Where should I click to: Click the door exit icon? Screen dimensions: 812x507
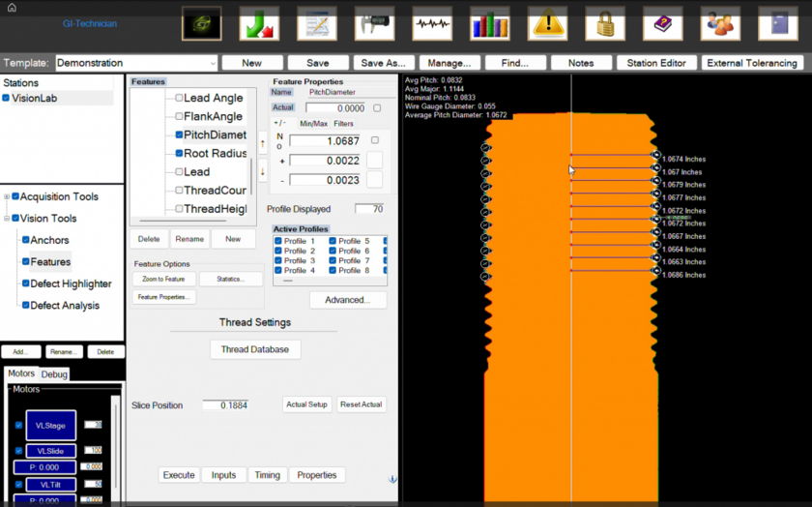coord(778,24)
